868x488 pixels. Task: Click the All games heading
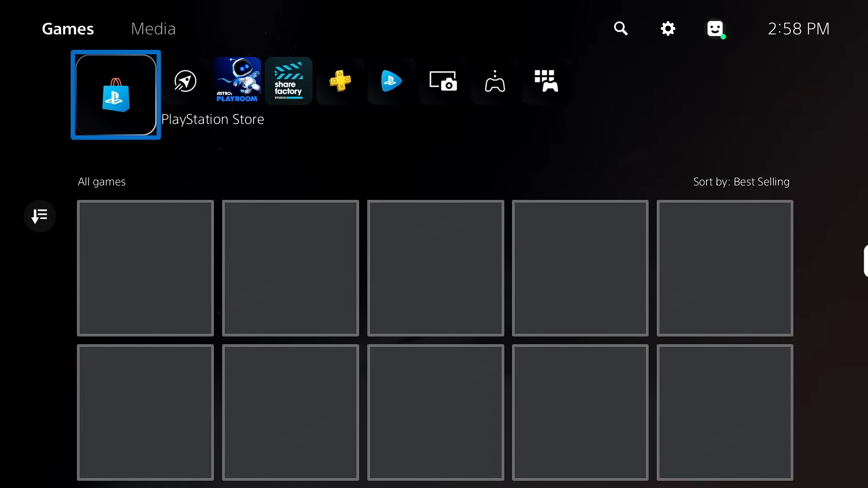pos(101,182)
